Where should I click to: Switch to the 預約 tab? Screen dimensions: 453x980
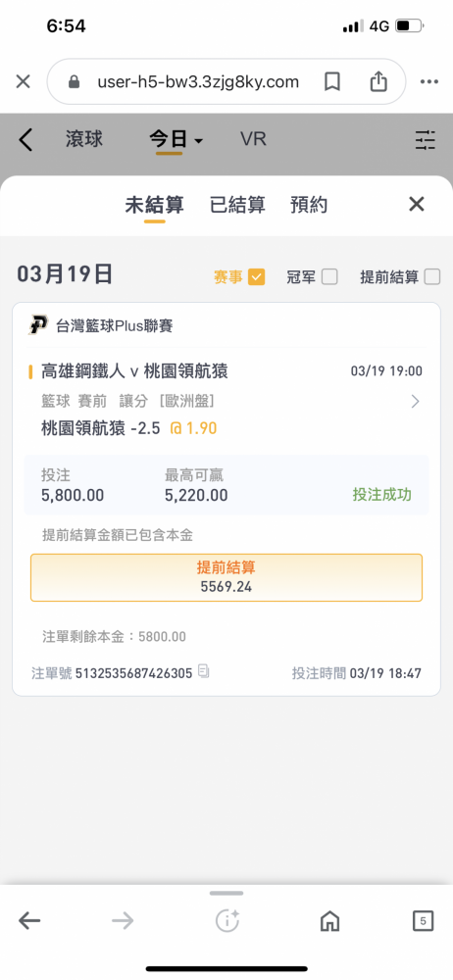309,205
